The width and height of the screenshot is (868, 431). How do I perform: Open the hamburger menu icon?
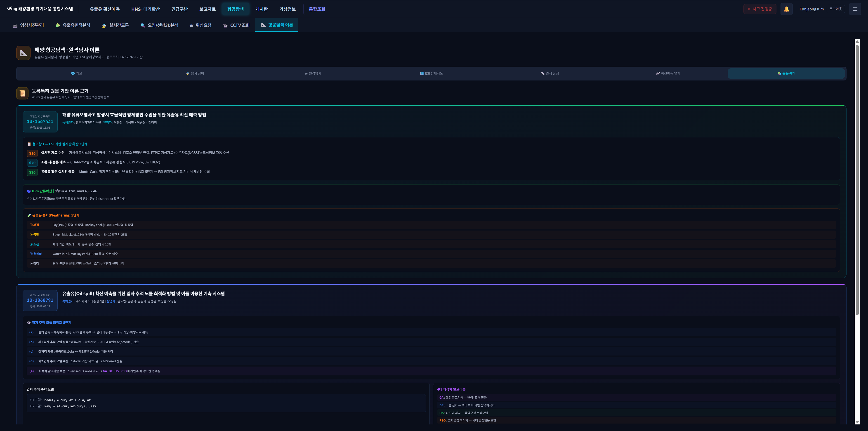pos(855,9)
